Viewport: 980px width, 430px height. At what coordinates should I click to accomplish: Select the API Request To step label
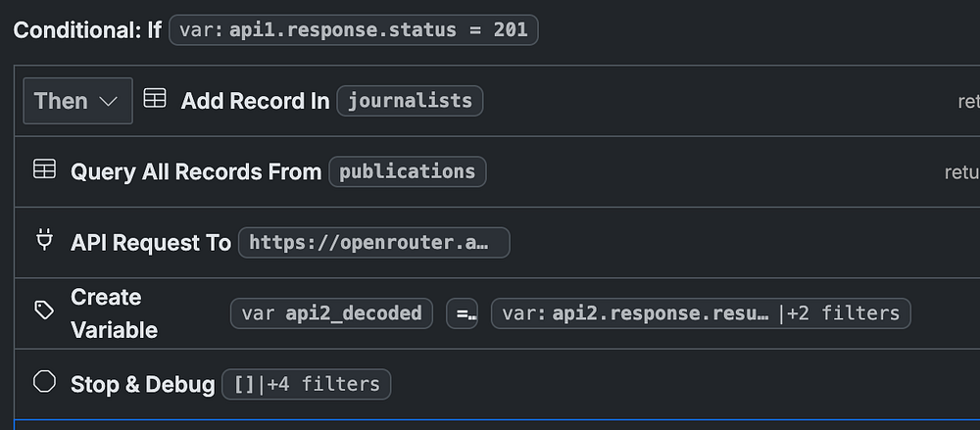point(151,242)
